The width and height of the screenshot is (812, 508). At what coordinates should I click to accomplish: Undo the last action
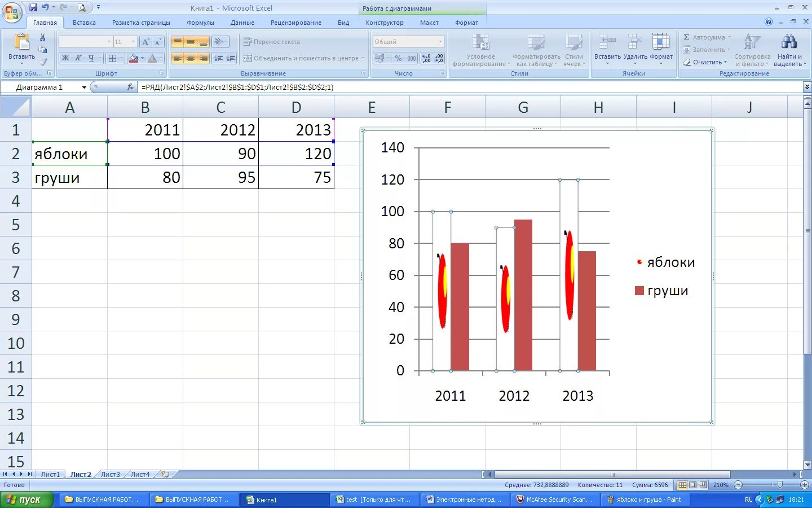45,7
